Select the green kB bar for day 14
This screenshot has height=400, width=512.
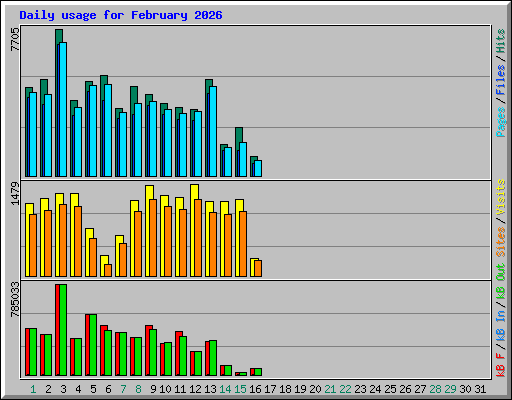(x=228, y=371)
